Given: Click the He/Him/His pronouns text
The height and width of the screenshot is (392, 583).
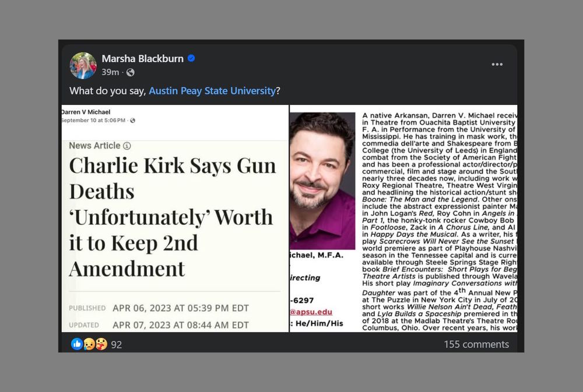Looking at the screenshot, I should pos(319,323).
